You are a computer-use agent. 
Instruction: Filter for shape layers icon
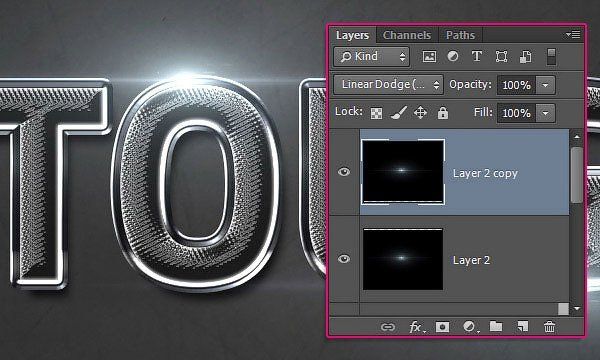pos(501,57)
